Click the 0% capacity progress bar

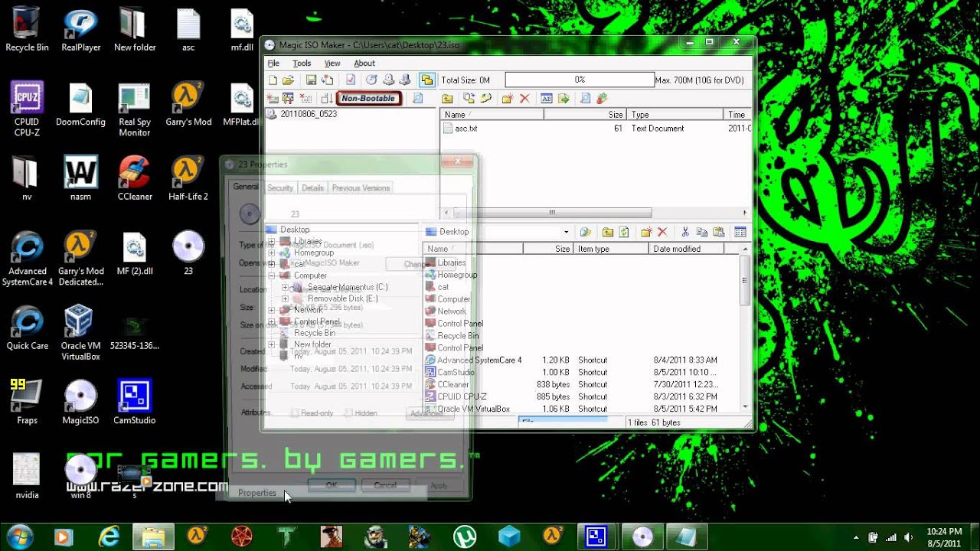(x=580, y=80)
